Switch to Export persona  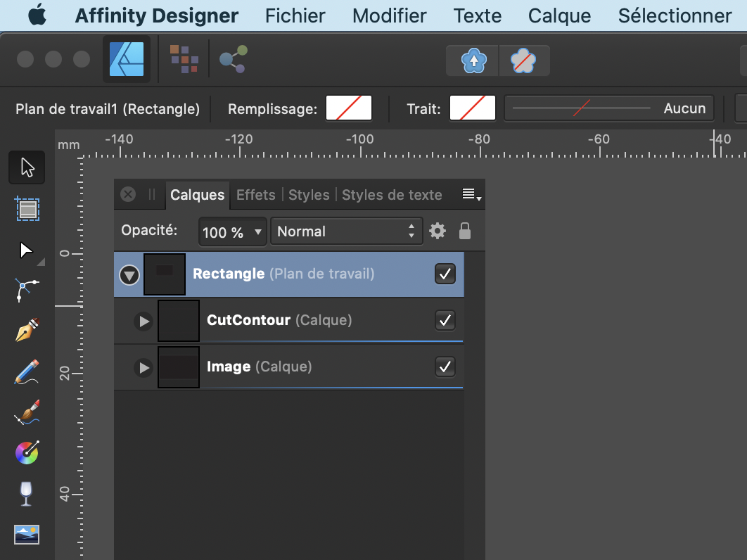click(234, 59)
